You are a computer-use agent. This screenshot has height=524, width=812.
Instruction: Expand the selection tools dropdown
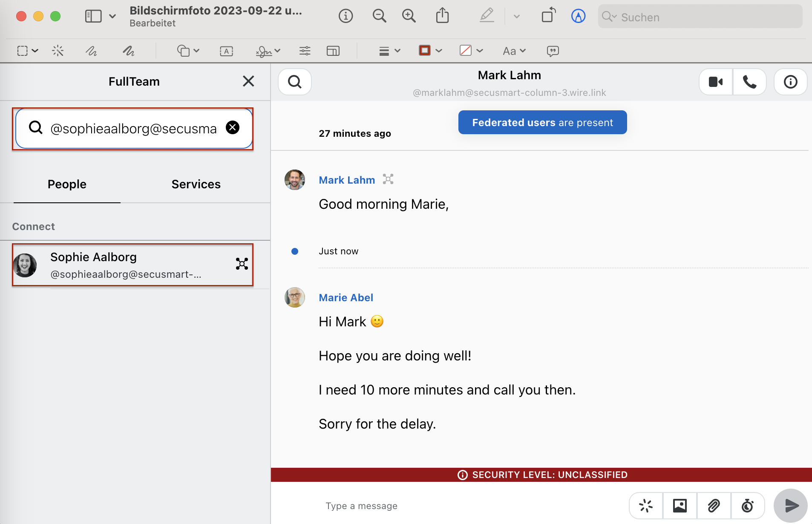tap(35, 51)
